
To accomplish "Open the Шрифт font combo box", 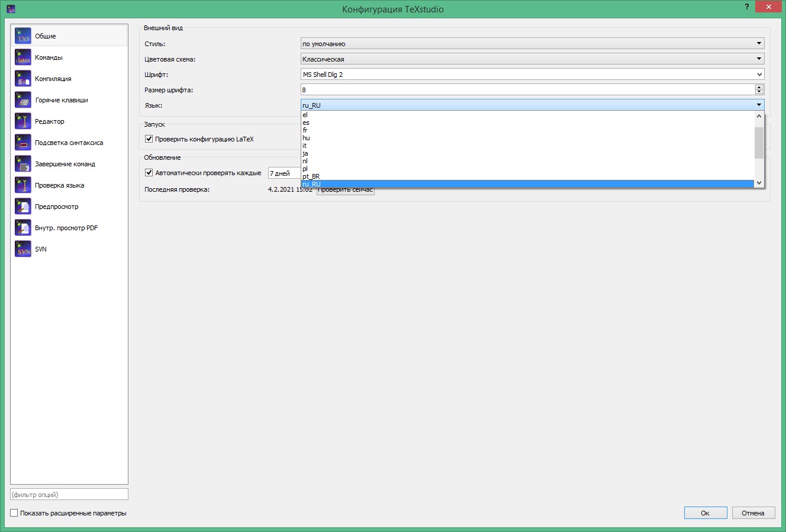I will pyautogui.click(x=533, y=75).
